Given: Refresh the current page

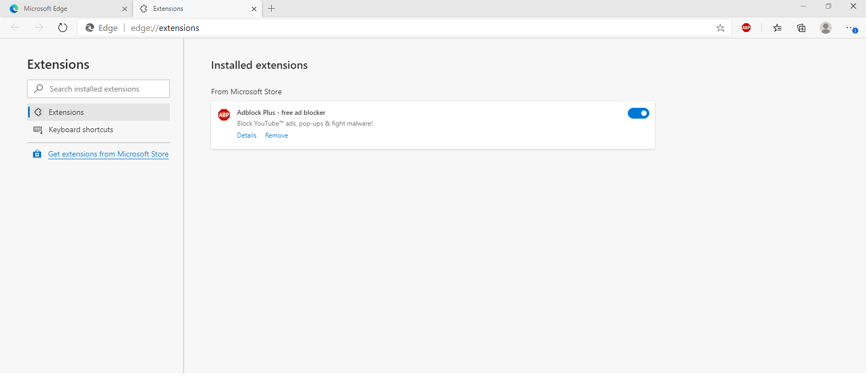Looking at the screenshot, I should [63, 28].
